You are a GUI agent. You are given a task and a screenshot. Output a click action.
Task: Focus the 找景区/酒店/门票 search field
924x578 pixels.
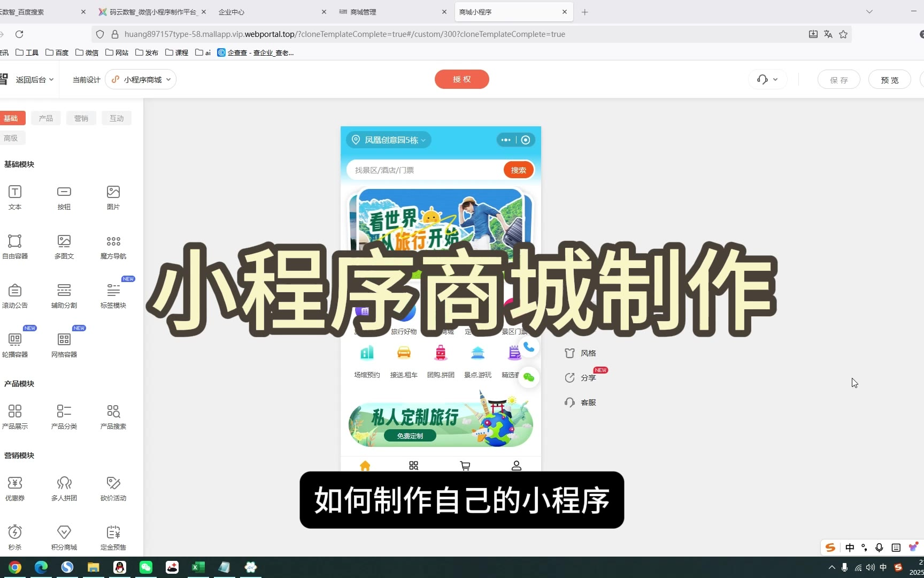[x=424, y=170]
